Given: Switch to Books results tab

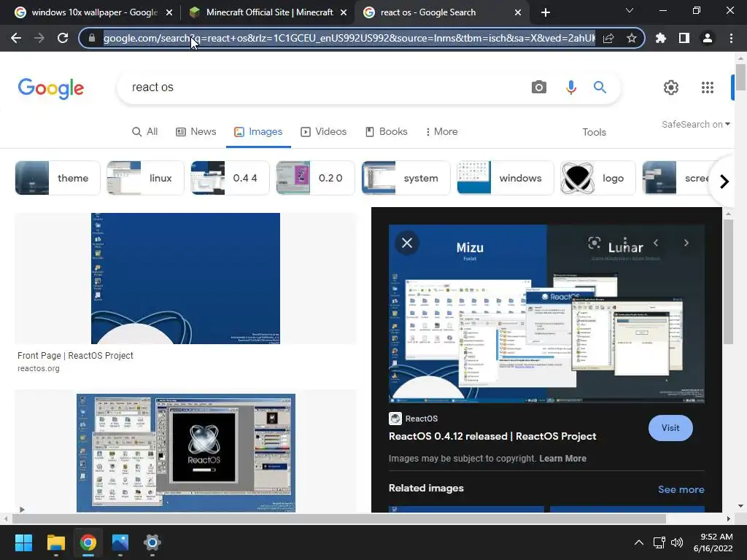Looking at the screenshot, I should pyautogui.click(x=387, y=132).
